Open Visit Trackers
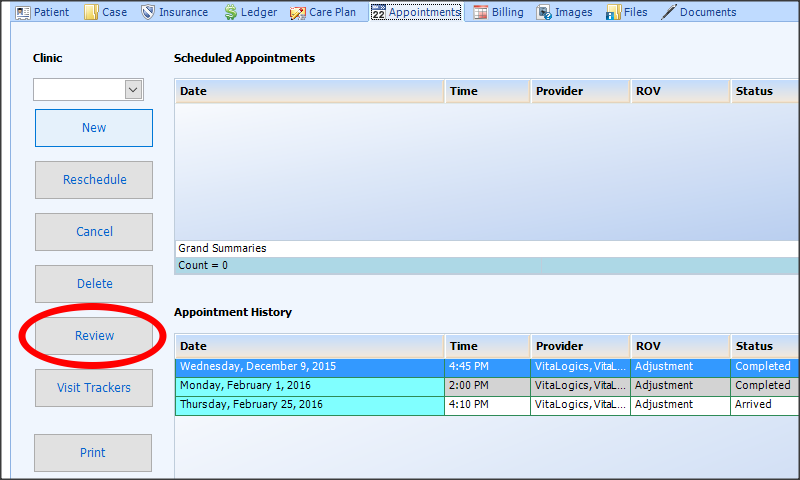This screenshot has width=800, height=480. pyautogui.click(x=94, y=388)
